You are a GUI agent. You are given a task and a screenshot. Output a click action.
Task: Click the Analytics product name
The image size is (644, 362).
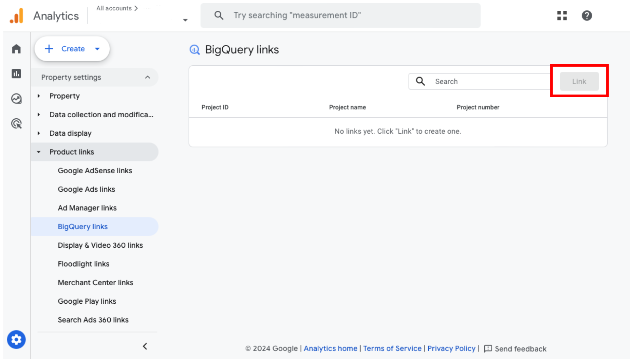pyautogui.click(x=56, y=16)
